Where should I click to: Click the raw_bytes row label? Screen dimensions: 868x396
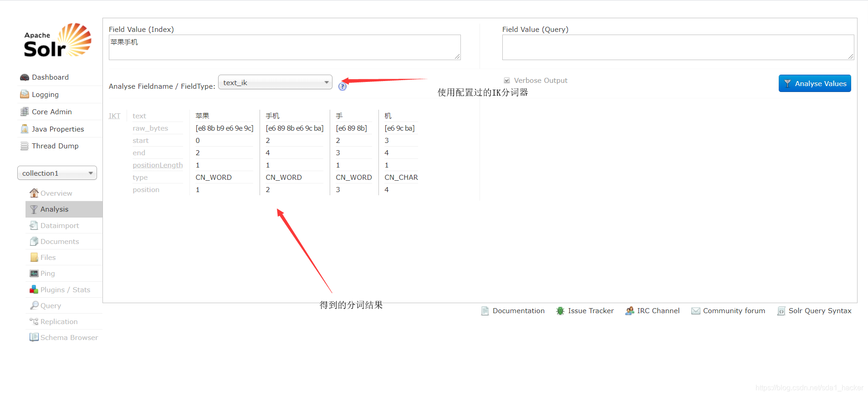150,128
